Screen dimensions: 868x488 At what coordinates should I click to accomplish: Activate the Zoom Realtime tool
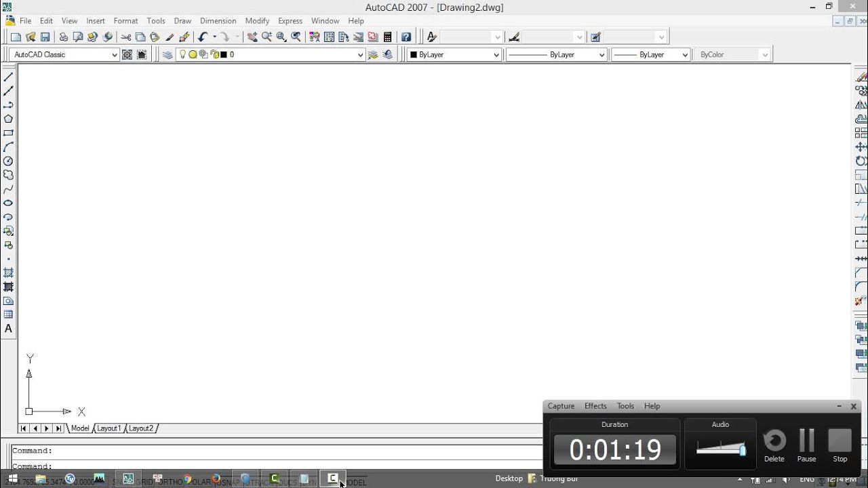267,37
